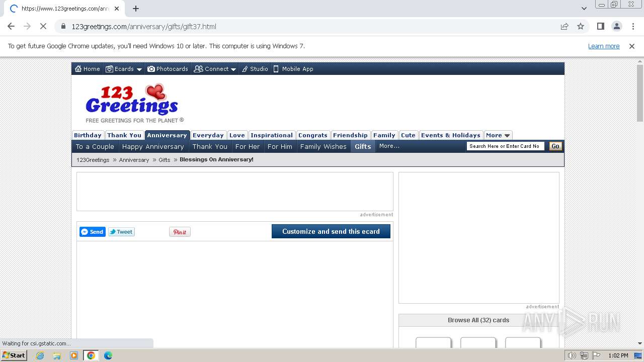Open Browse All (32) cards
644x362 pixels.
(x=478, y=320)
